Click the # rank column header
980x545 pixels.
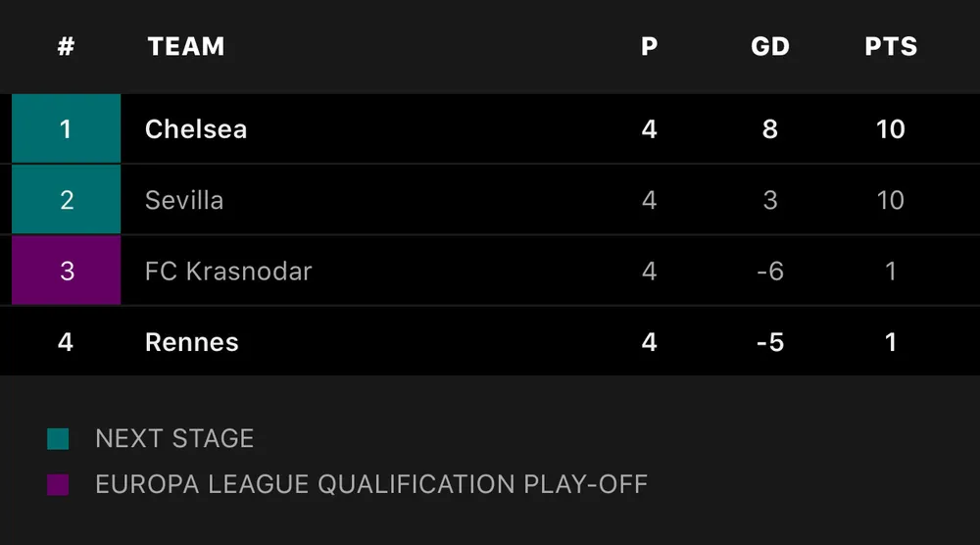pyautogui.click(x=66, y=46)
